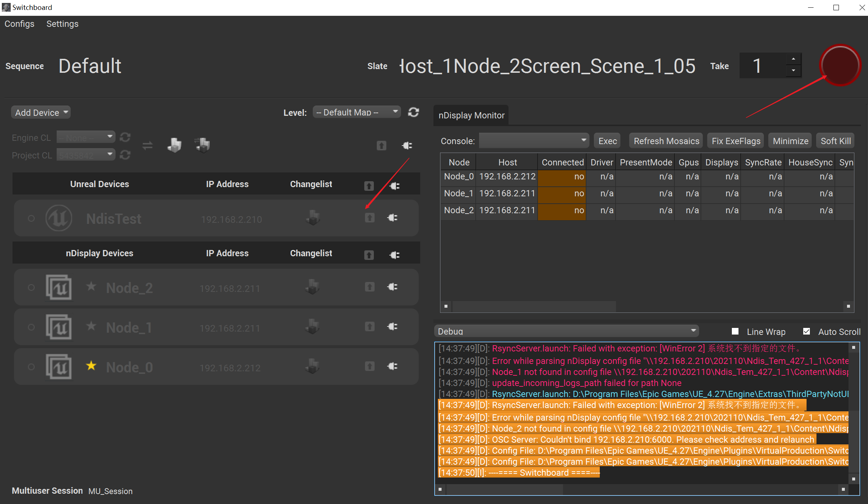Toggle connection for Node_1
The height and width of the screenshot is (504, 868).
coord(393,327)
